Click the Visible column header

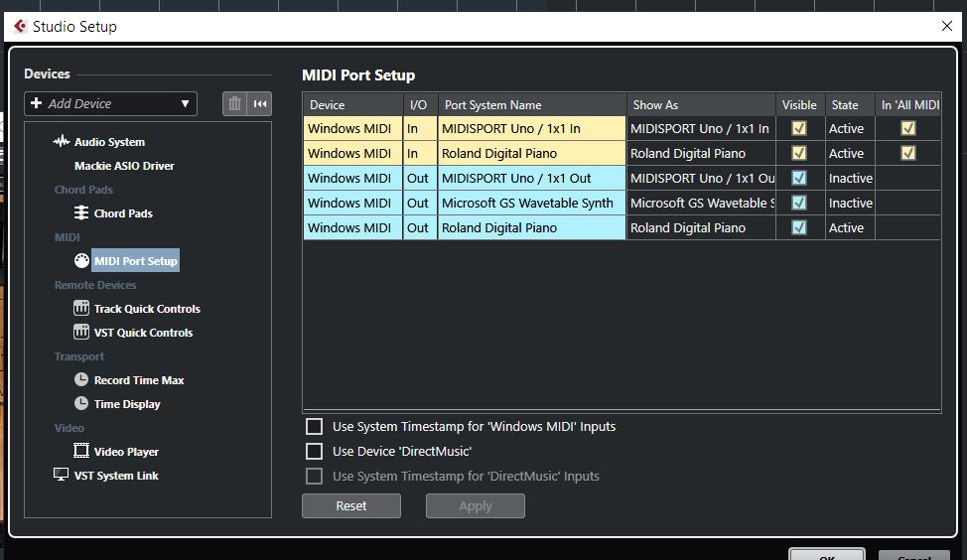point(800,105)
